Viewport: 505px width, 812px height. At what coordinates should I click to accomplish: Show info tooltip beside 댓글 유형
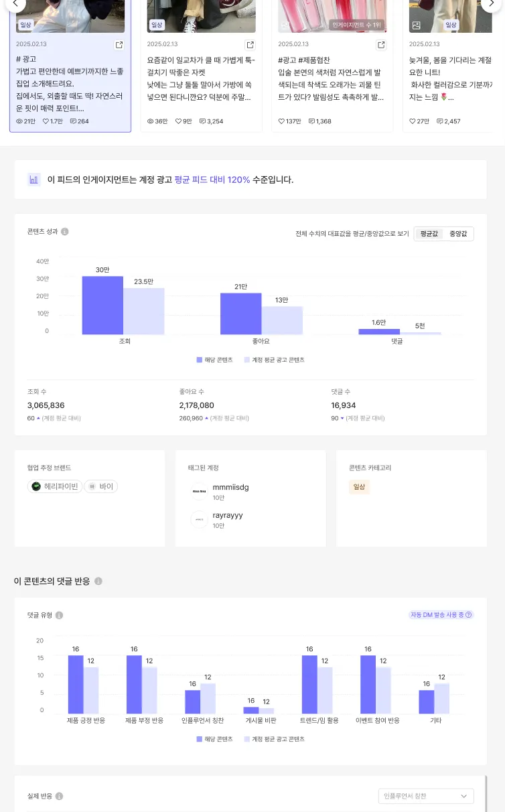59,615
